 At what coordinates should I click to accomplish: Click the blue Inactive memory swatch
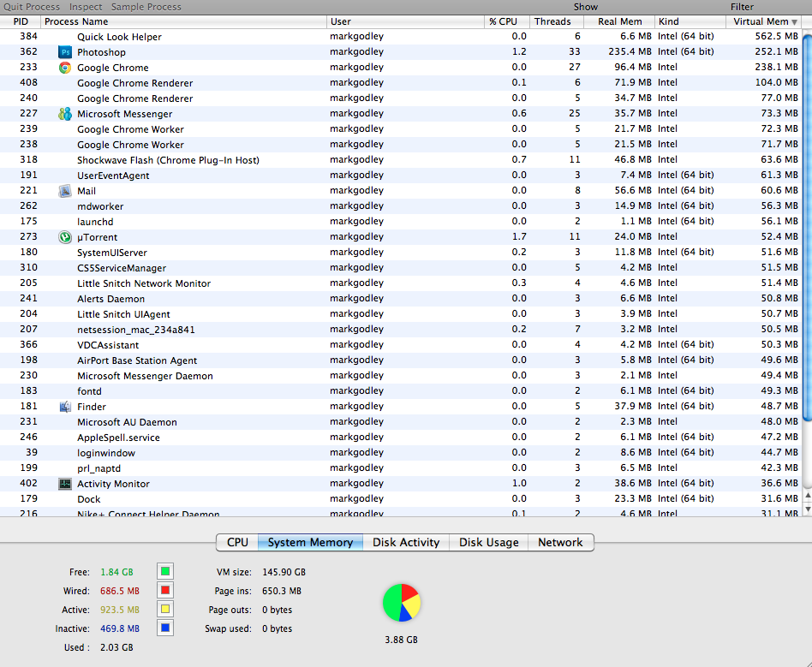pyautogui.click(x=165, y=628)
